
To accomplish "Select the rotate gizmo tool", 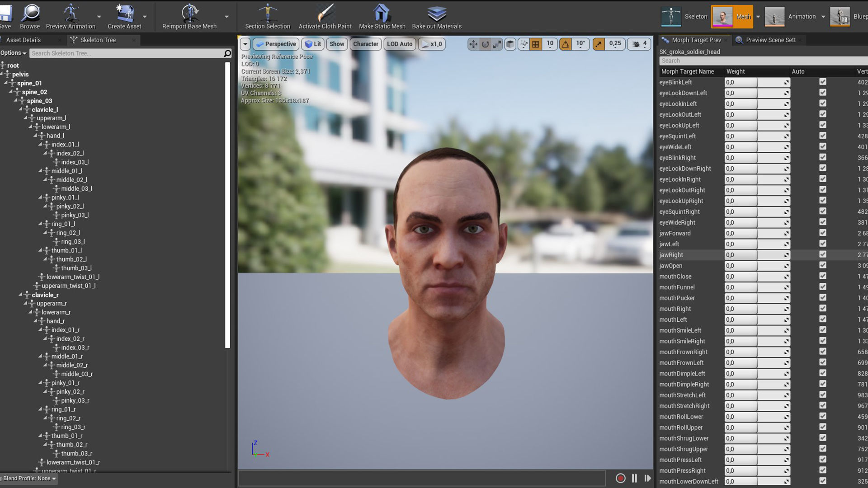I will 485,44.
